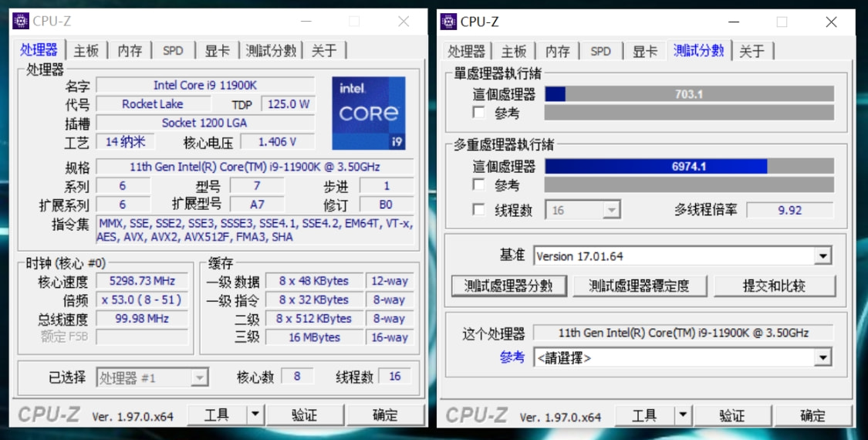Open the 显卡 tab in the right window
The width and height of the screenshot is (868, 440).
(644, 52)
